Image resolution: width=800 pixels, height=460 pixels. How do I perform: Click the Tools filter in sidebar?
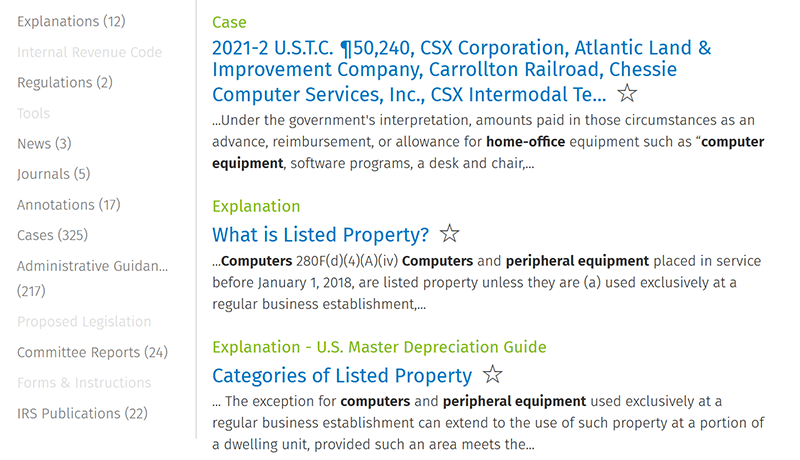point(33,113)
